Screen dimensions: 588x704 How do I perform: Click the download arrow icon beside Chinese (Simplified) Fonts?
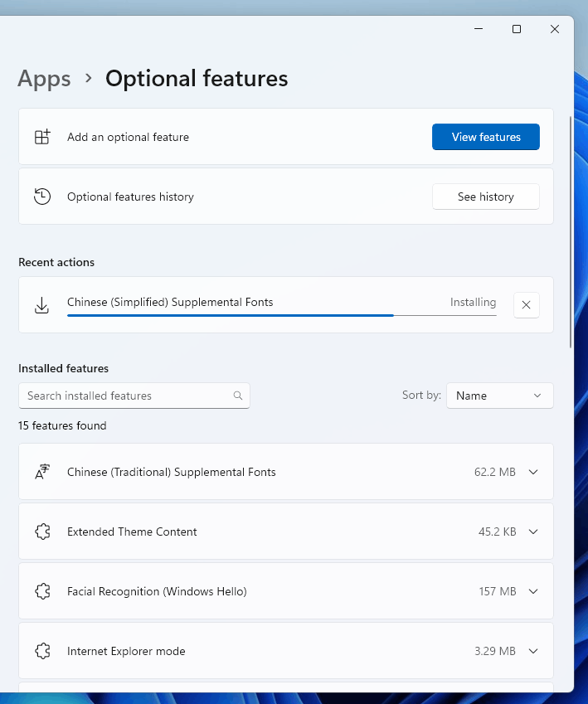point(41,305)
